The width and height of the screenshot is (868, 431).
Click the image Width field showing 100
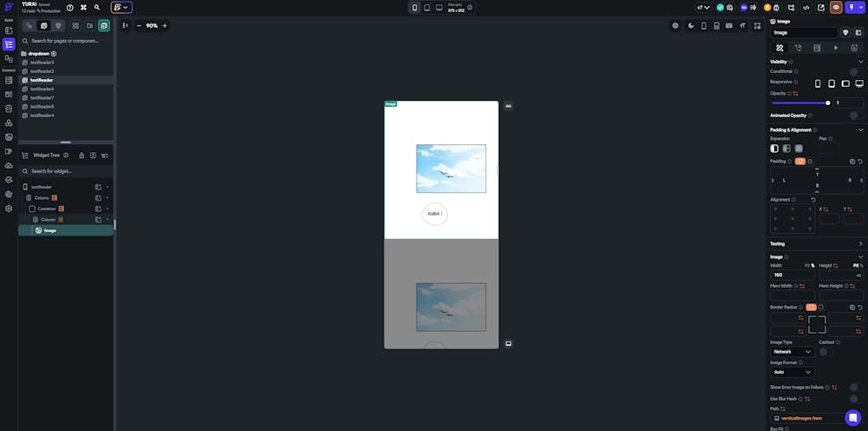point(792,275)
